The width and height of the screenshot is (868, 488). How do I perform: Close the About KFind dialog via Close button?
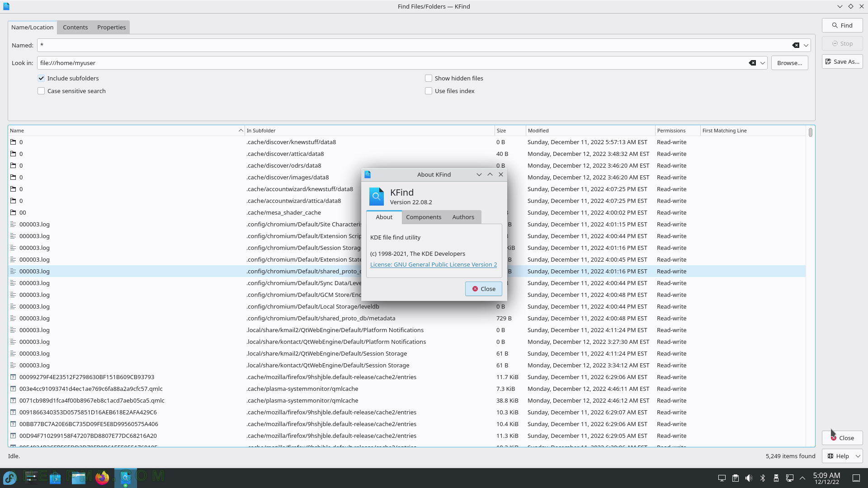[x=483, y=289]
